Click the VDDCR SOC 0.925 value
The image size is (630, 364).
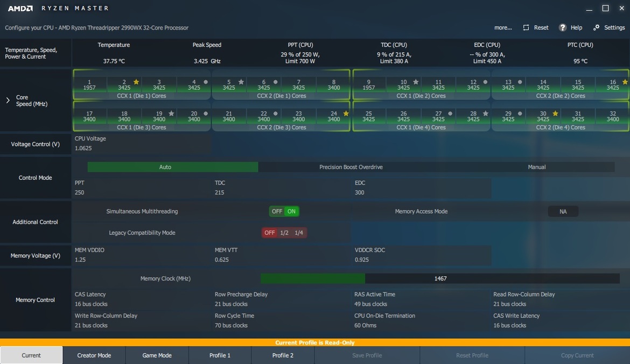(x=362, y=260)
